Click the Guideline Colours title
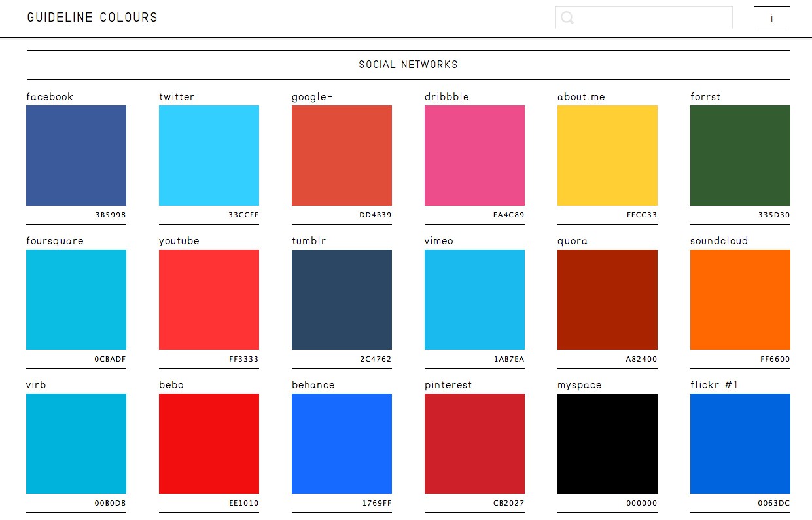 (92, 18)
